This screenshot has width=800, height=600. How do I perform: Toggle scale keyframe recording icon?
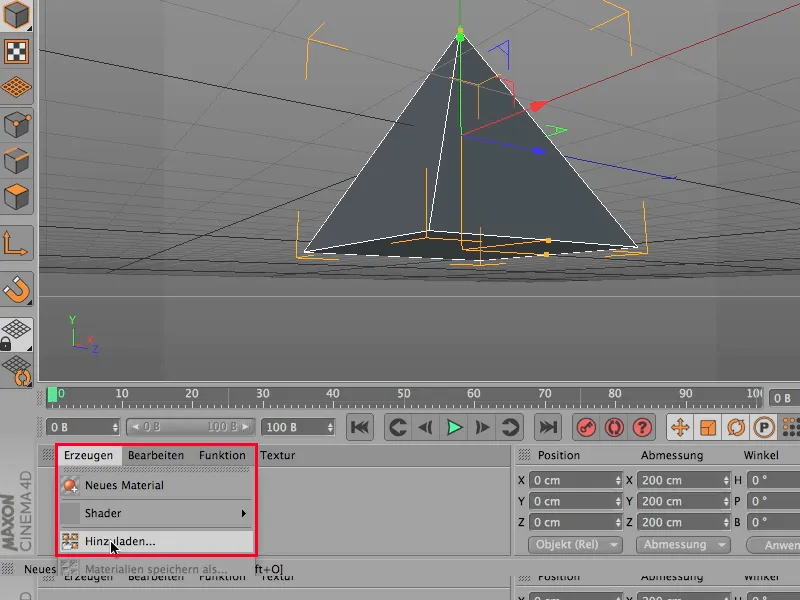(x=708, y=427)
